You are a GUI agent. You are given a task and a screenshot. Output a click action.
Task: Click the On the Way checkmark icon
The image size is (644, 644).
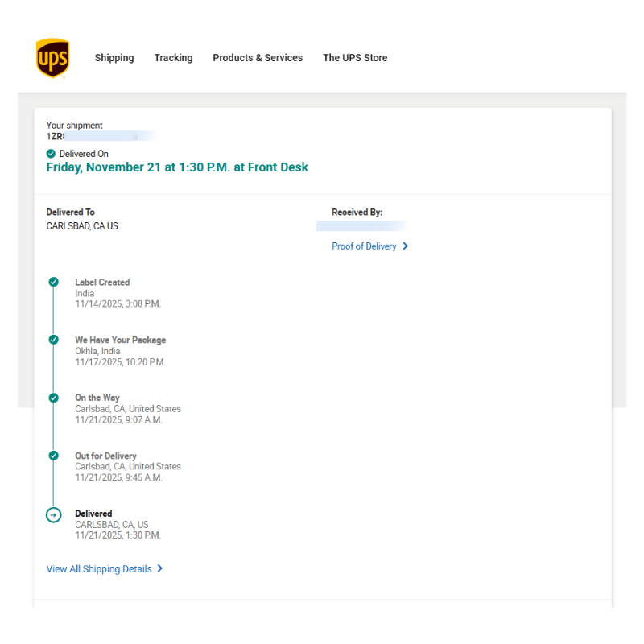click(x=53, y=398)
